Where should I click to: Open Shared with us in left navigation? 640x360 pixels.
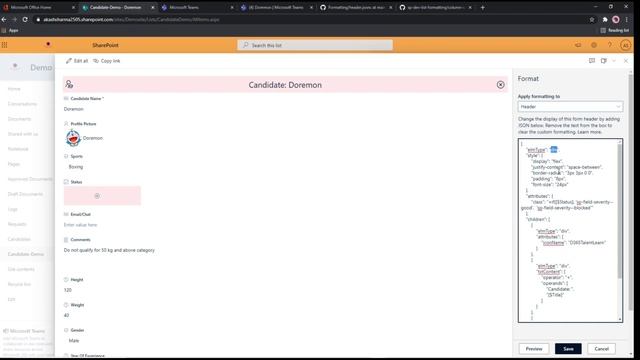[x=23, y=134]
